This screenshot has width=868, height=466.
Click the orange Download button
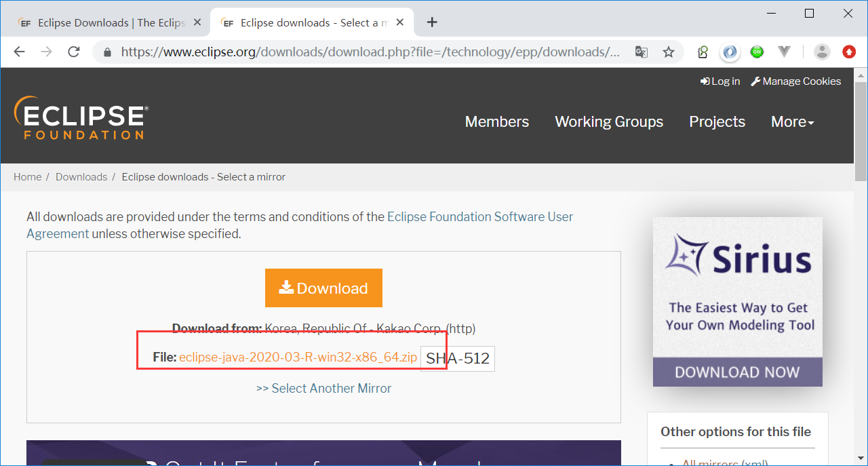point(323,288)
